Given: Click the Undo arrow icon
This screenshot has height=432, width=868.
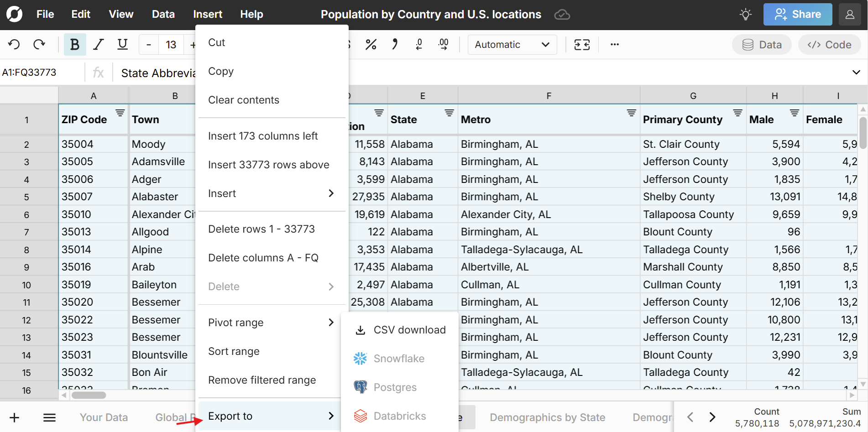Looking at the screenshot, I should [x=14, y=44].
